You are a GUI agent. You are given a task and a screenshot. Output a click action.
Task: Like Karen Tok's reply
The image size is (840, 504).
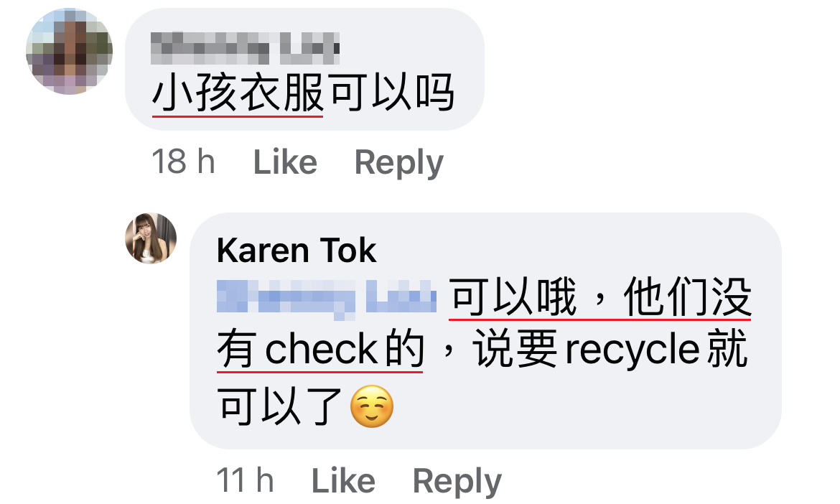343,480
